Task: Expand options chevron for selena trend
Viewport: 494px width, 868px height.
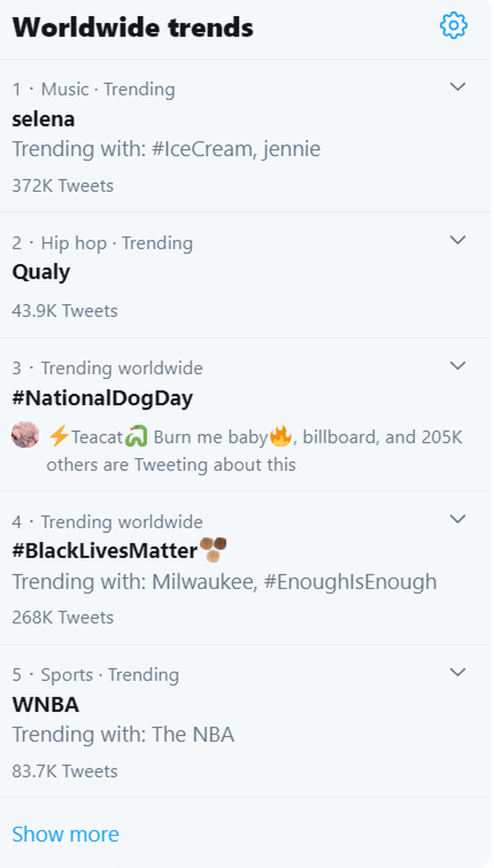Action: point(457,87)
